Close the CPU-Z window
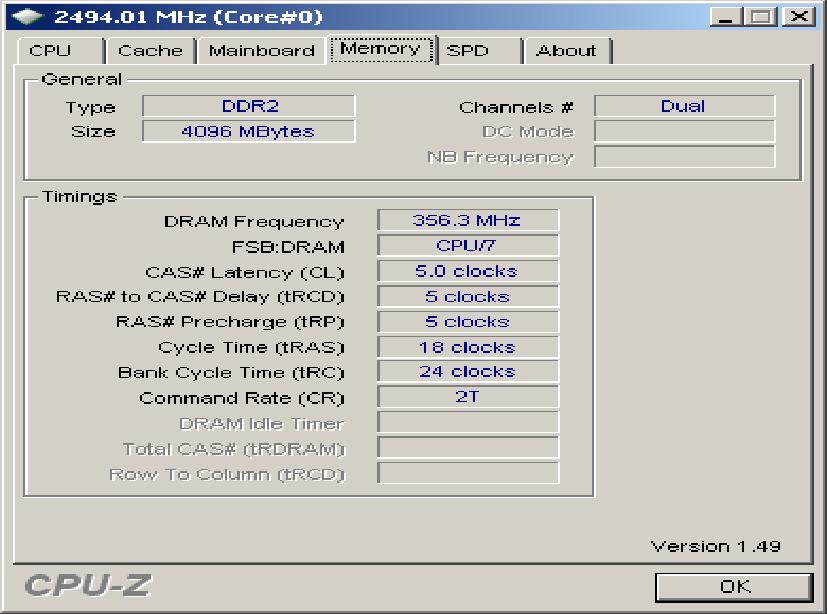Viewport: 827px width, 614px height. click(x=799, y=16)
